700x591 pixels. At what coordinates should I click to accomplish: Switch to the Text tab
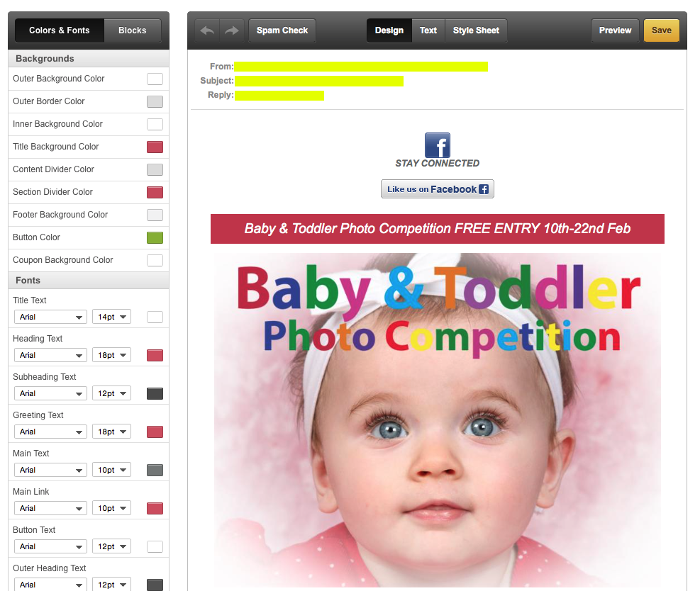428,30
